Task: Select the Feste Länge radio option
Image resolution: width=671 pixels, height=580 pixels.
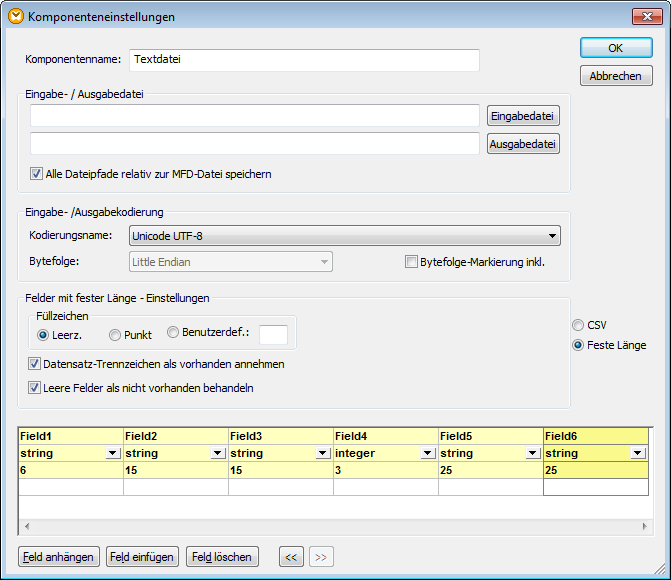Action: tap(578, 345)
